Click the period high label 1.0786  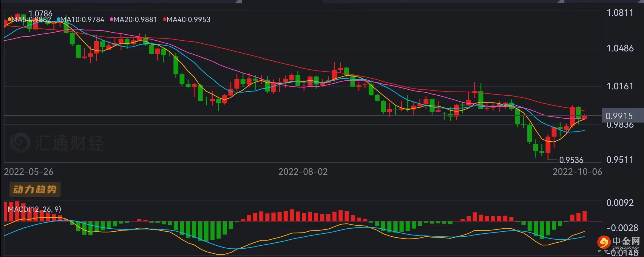(41, 13)
